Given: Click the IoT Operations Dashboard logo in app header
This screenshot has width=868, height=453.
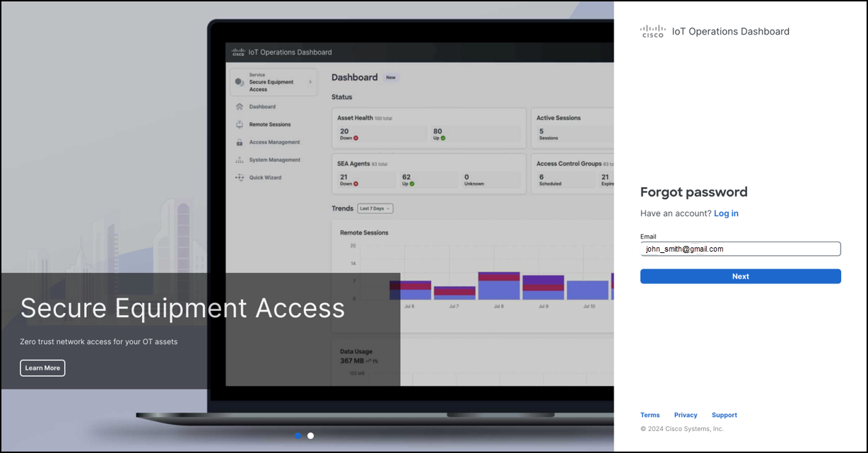Looking at the screenshot, I should [x=237, y=51].
